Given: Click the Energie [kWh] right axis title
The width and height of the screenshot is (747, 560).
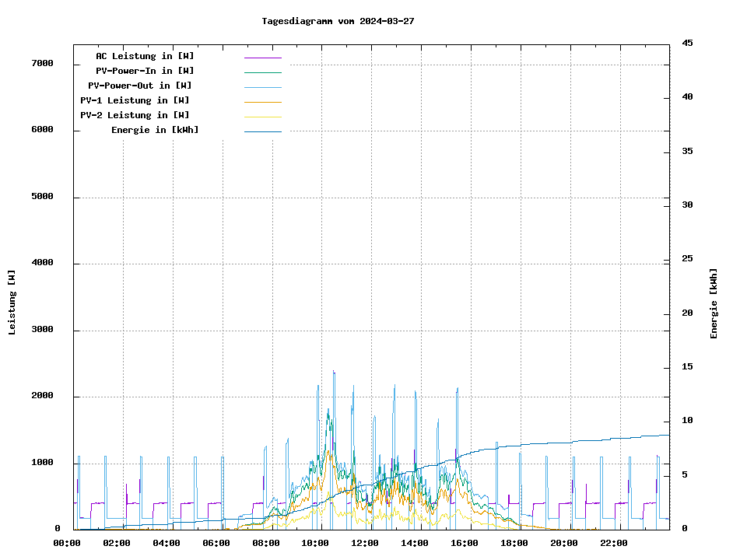Looking at the screenshot, I should click(714, 303).
